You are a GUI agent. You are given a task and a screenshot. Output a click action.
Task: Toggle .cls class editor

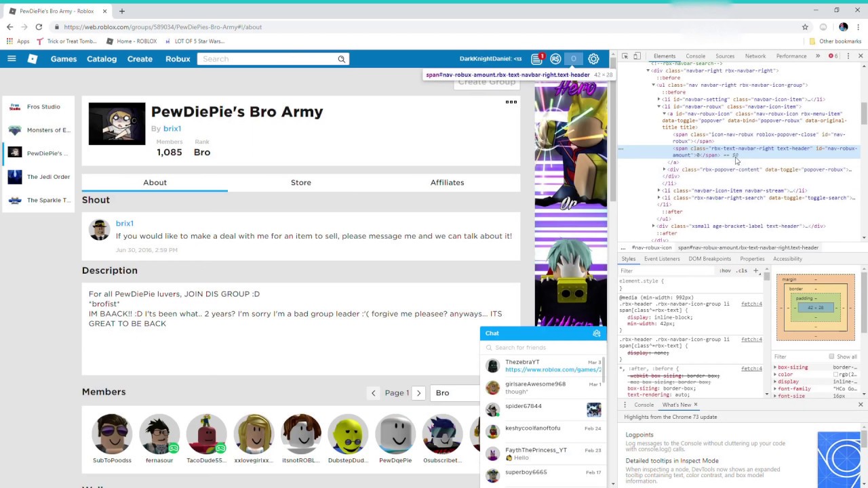[742, 270]
